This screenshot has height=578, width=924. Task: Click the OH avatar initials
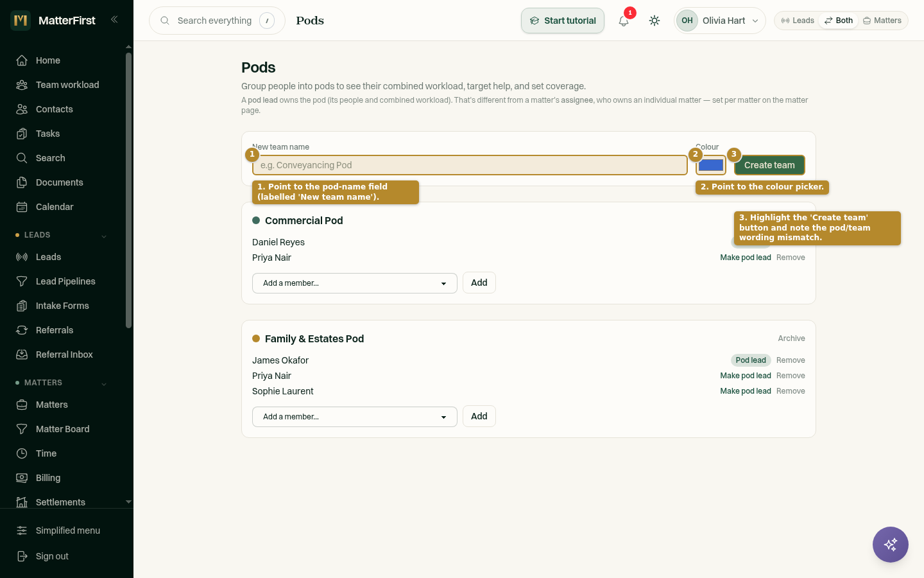click(687, 21)
